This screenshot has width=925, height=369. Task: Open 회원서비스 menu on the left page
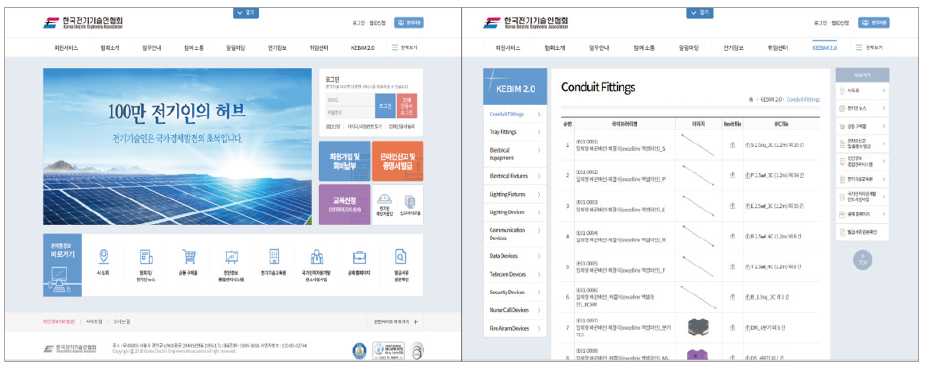tap(66, 48)
